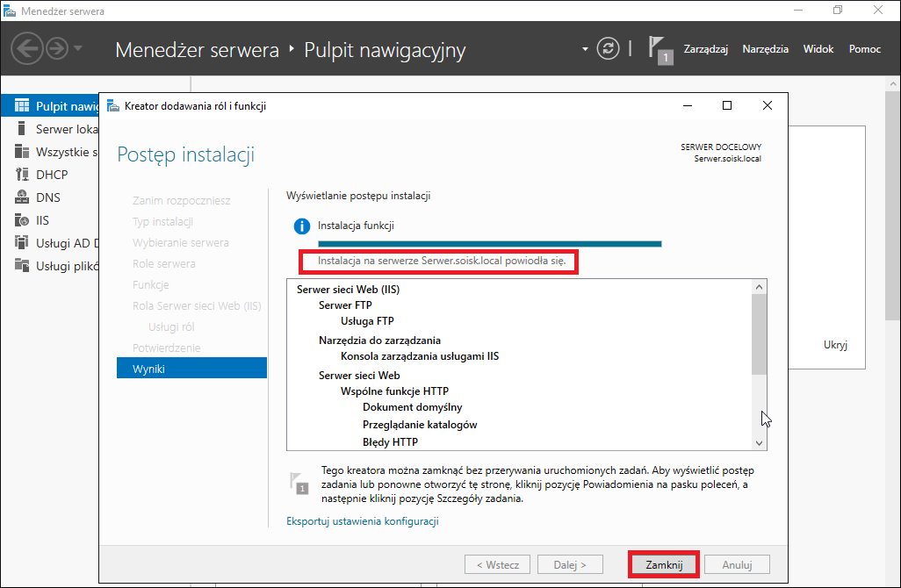Viewport: 901px width, 588px height.
Task: Click the back navigation arrow icon
Action: point(27,48)
